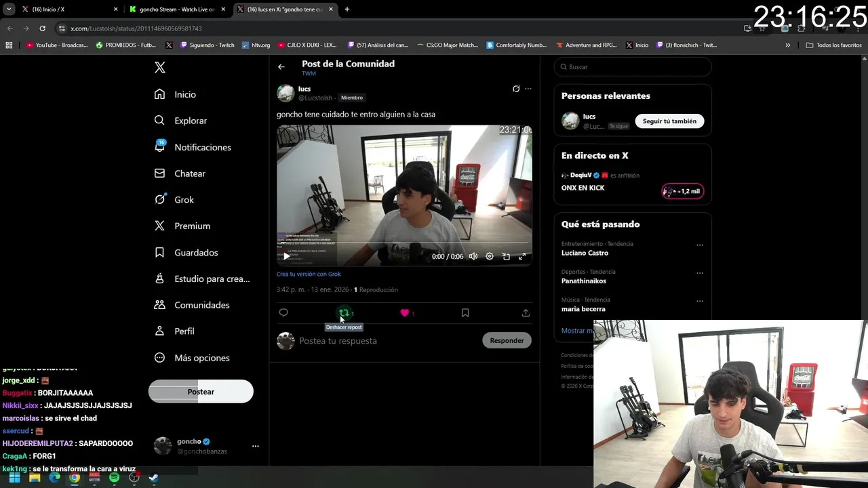Reload the page
Screen dimensions: 868x488
click(x=42, y=28)
